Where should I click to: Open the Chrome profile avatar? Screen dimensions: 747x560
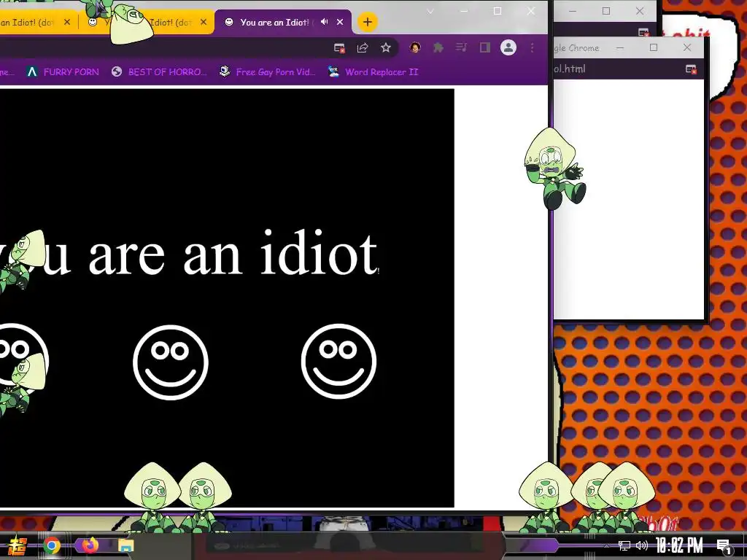tap(508, 47)
